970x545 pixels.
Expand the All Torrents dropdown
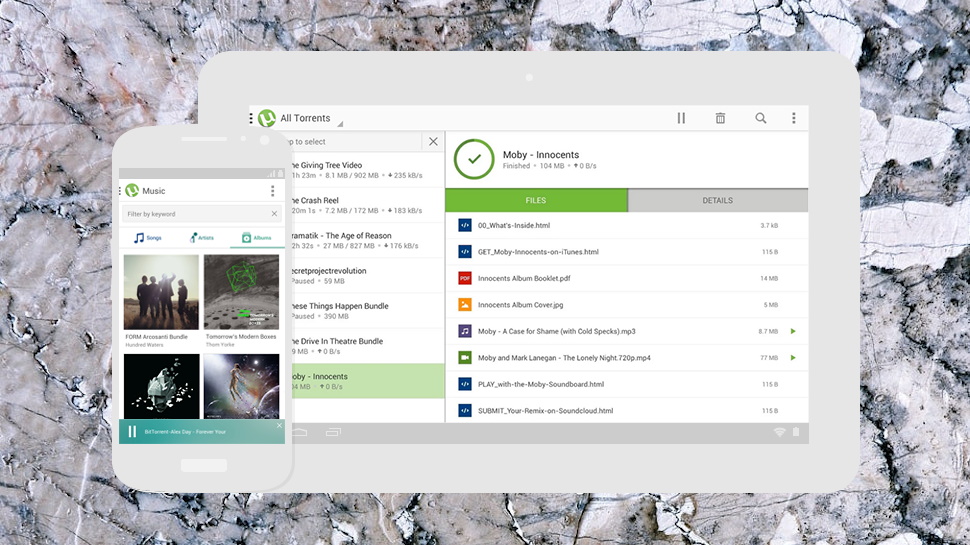click(310, 119)
